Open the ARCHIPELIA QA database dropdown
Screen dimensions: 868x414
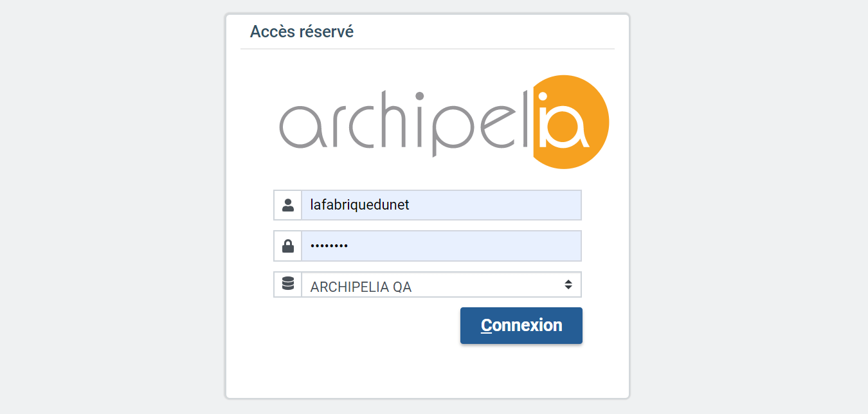(441, 285)
